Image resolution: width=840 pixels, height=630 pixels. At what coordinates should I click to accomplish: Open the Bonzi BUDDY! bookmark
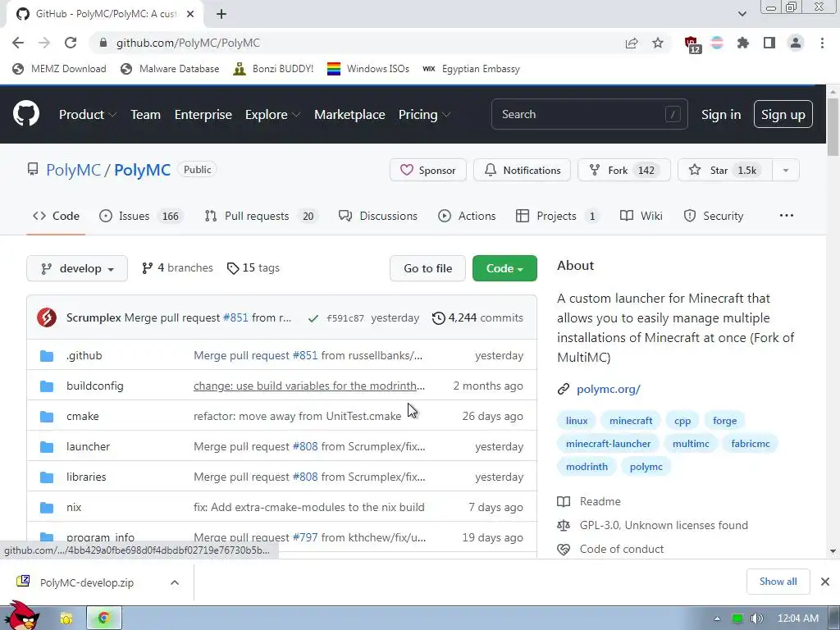(273, 69)
